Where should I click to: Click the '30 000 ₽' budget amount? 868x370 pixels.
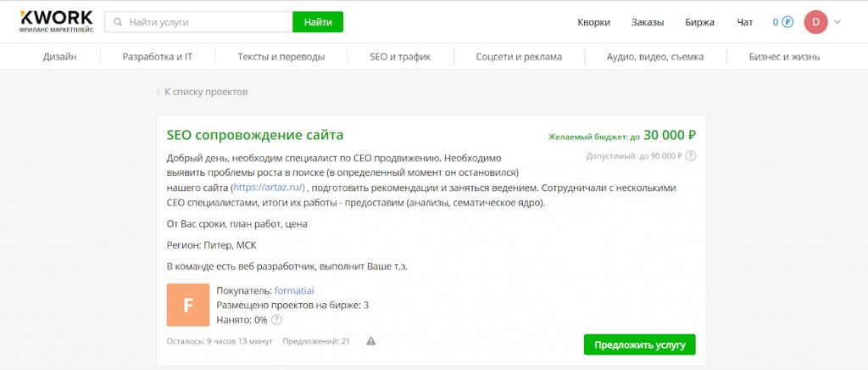670,135
